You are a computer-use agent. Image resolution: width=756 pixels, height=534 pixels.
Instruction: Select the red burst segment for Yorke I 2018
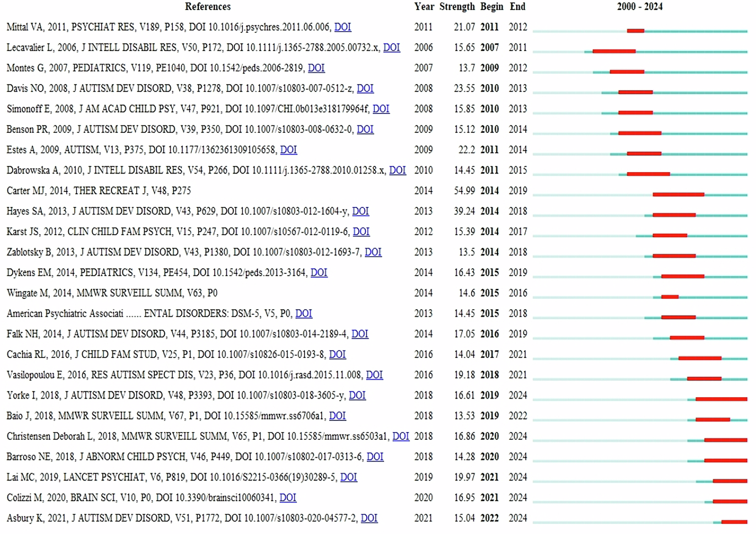(721, 399)
